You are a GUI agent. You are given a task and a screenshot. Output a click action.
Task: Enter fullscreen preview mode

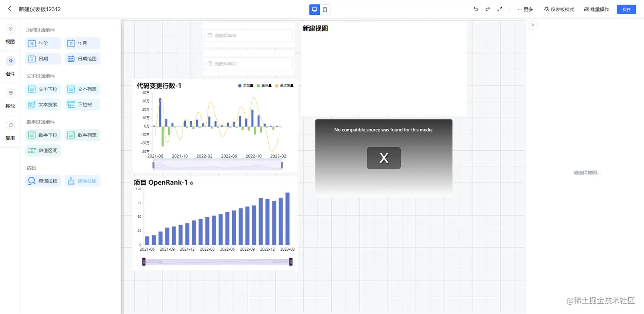point(500,9)
